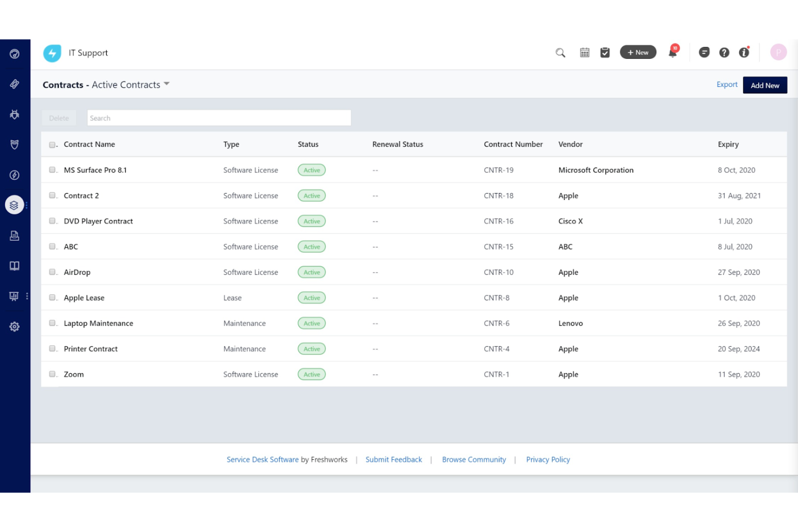The width and height of the screenshot is (798, 532).
Task: Open the Releases lightning icon in sidebar
Action: pyautogui.click(x=15, y=175)
